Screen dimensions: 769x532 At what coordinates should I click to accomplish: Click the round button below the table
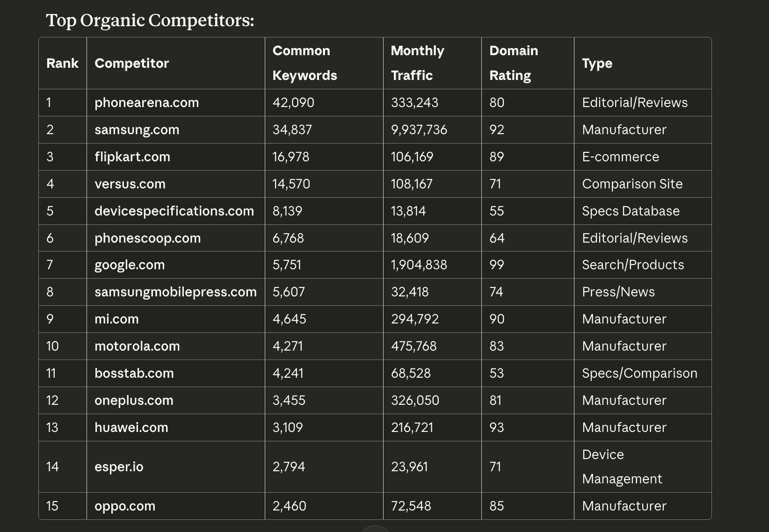point(375,529)
